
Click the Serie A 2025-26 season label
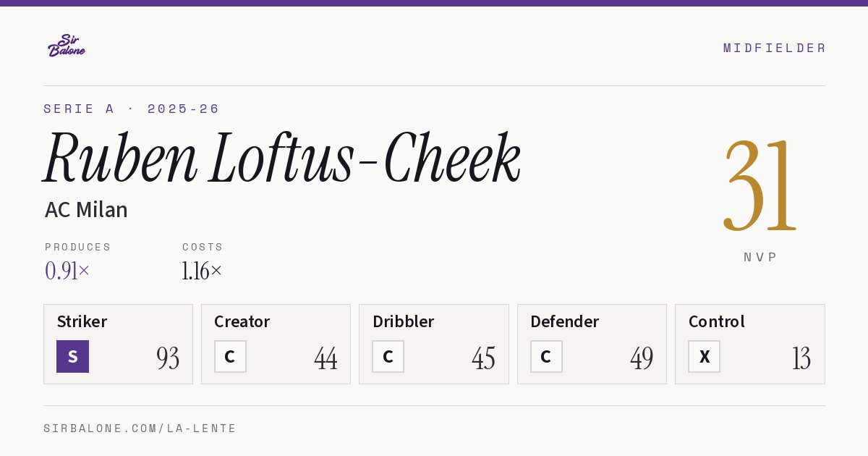131,109
